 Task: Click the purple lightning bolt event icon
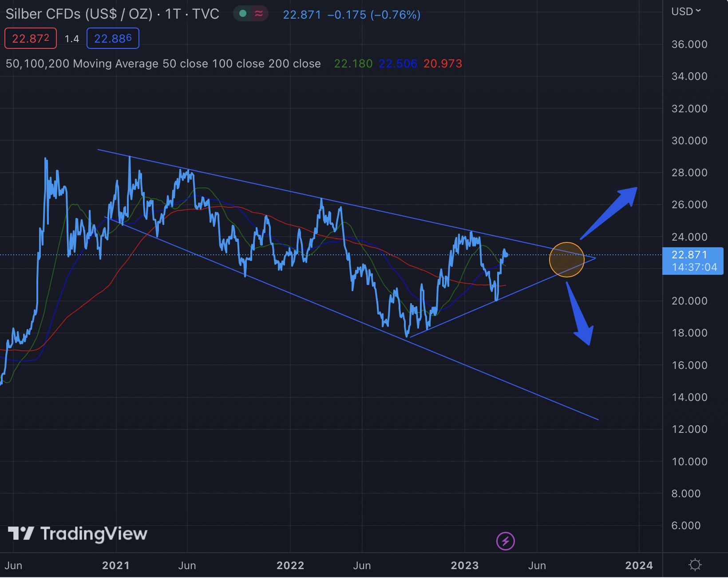(x=505, y=541)
